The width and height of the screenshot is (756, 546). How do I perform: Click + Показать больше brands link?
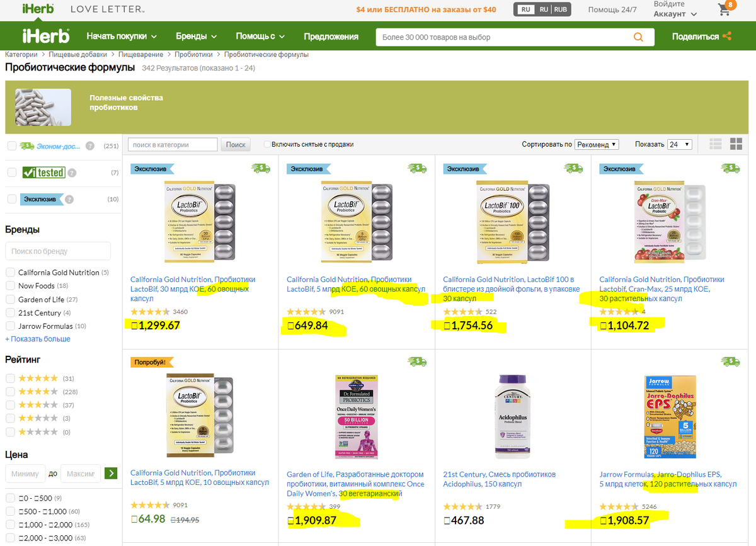38,339
